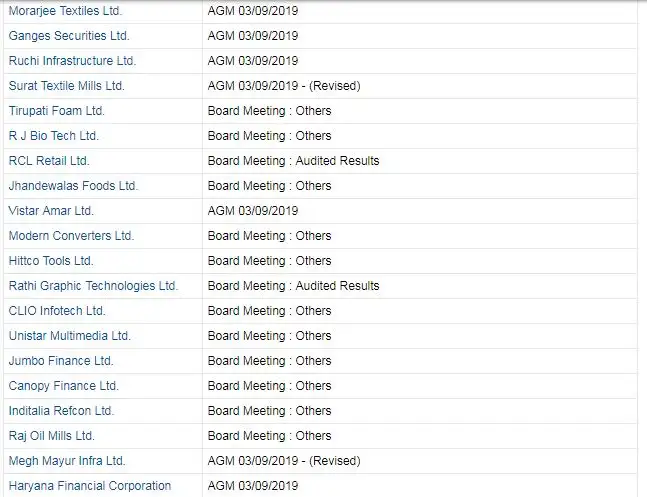Click Ruchi Infrastructure Ltd. link
The height and width of the screenshot is (497, 647).
(x=72, y=61)
